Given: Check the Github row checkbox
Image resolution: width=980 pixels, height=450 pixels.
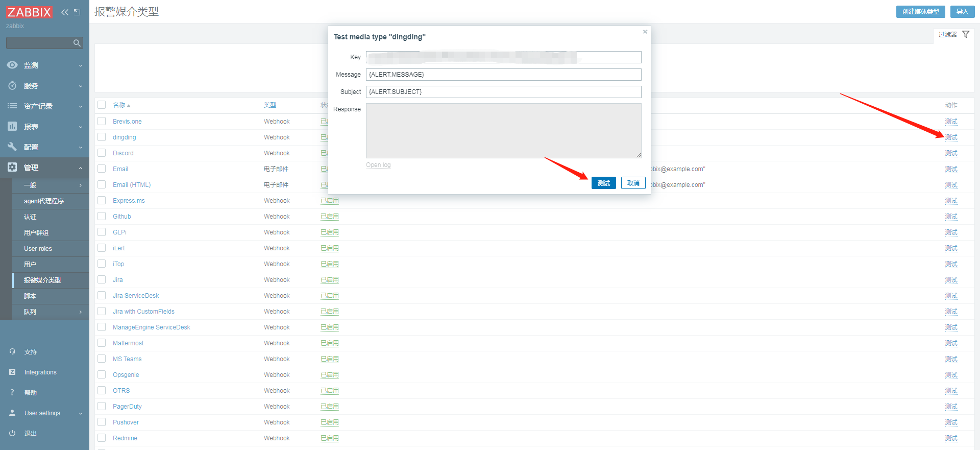Looking at the screenshot, I should point(102,216).
